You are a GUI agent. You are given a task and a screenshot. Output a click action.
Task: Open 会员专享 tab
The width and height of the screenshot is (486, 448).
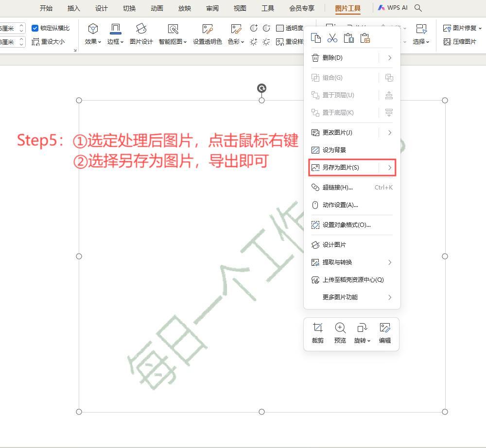[x=302, y=8]
